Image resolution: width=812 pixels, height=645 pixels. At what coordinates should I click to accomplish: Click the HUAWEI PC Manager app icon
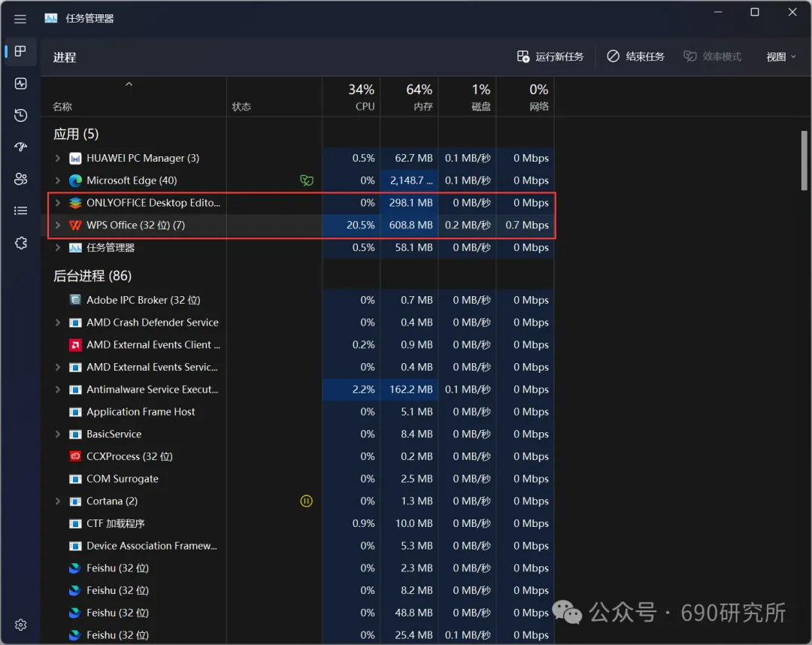click(75, 159)
